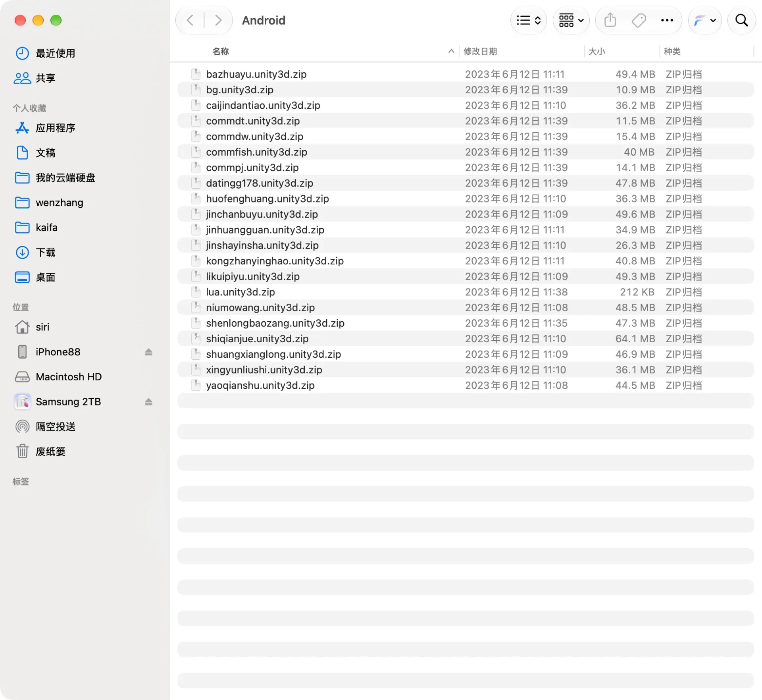This screenshot has height=700, width=762.
Task: Eject iPhone88 device
Action: click(x=148, y=352)
